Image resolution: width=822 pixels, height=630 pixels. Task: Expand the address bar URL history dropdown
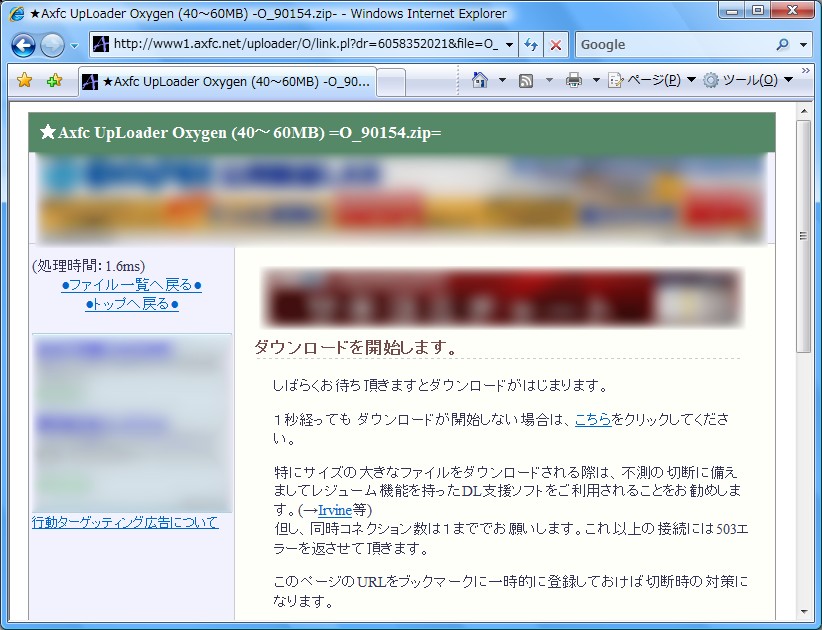(509, 45)
